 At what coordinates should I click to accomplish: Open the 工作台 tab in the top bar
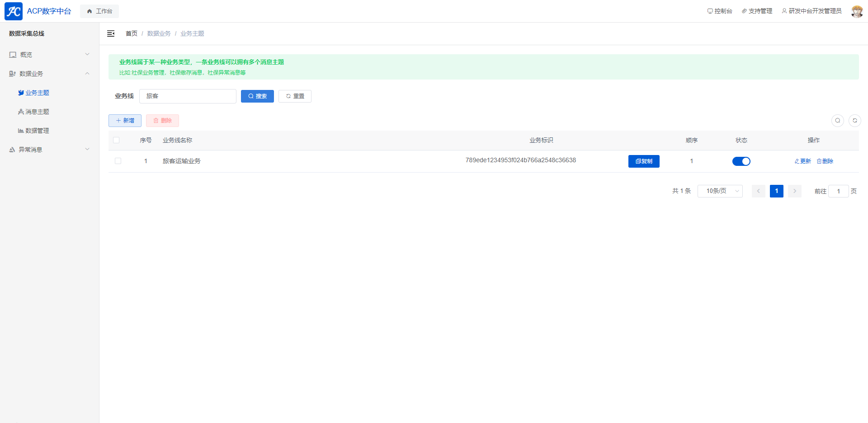(x=99, y=11)
